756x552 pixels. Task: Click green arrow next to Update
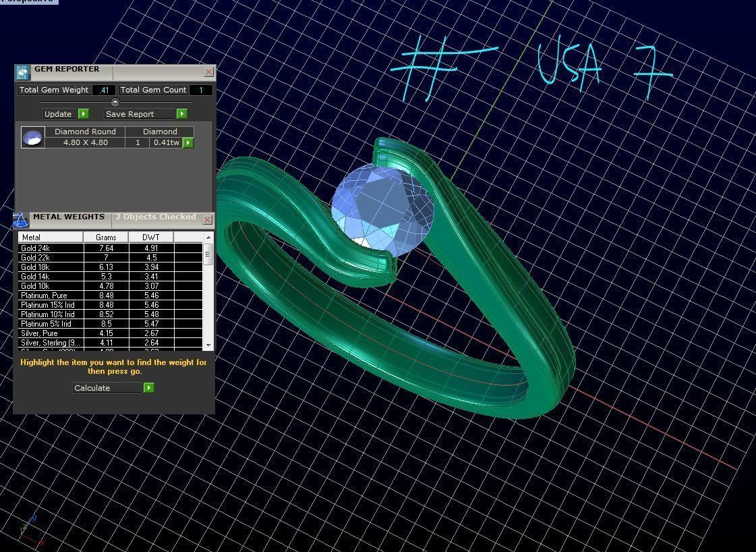coord(84,114)
